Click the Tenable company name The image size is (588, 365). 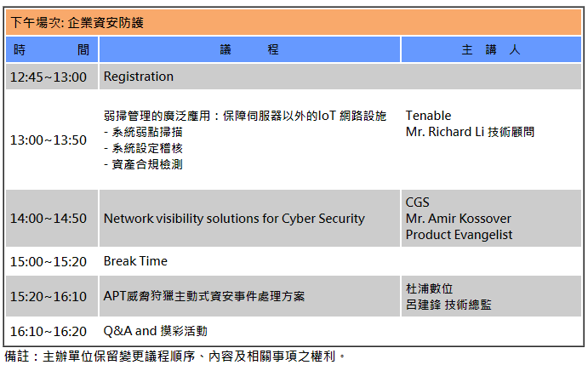tap(428, 116)
